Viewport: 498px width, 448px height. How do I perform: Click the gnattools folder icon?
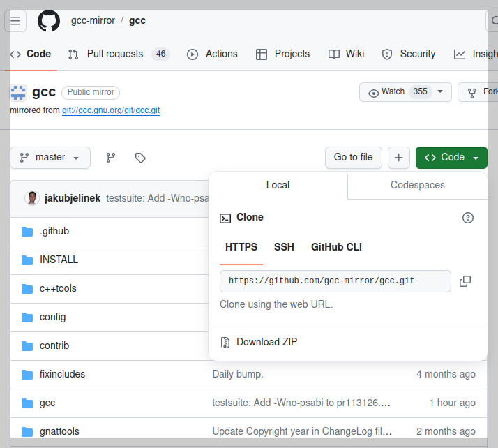tap(27, 432)
